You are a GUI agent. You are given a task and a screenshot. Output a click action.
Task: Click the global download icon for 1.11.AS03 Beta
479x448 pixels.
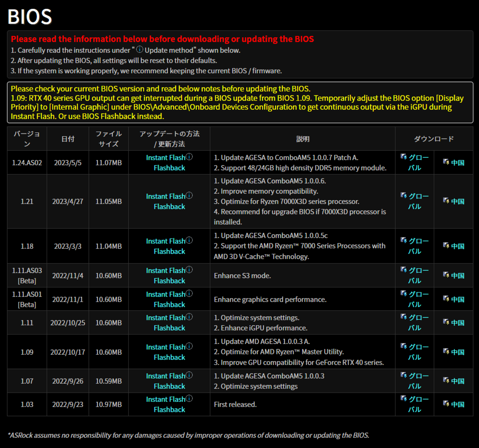(404, 270)
